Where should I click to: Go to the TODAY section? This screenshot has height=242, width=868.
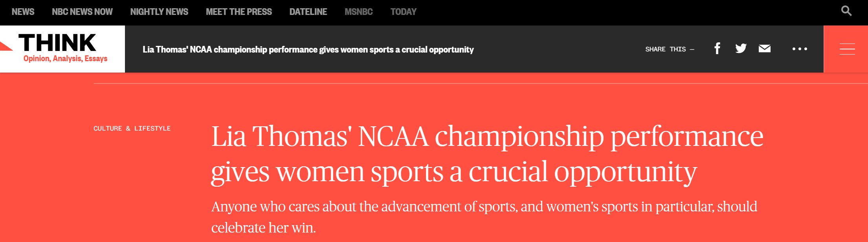[x=403, y=12]
